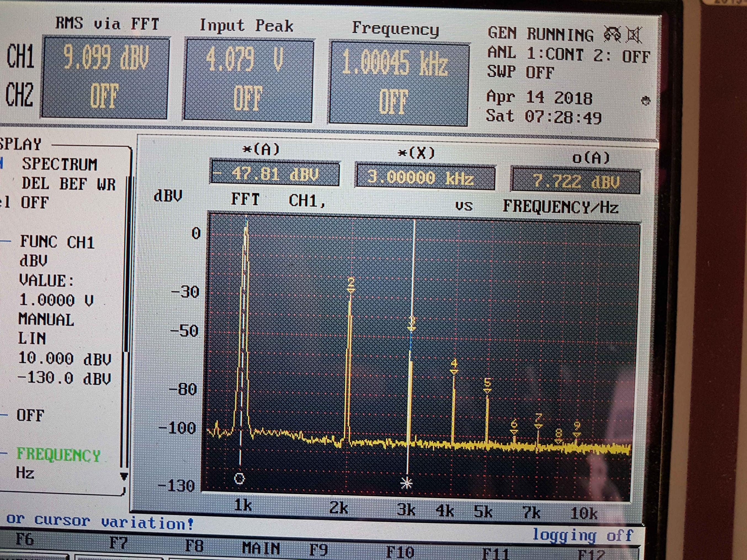Click harmonic marker 6 on the spectrum

coord(514,427)
